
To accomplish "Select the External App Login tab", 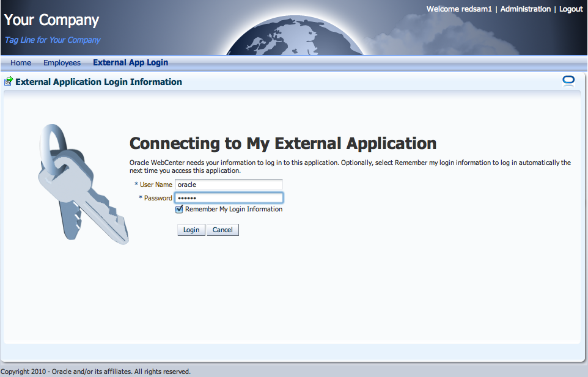I will click(130, 62).
